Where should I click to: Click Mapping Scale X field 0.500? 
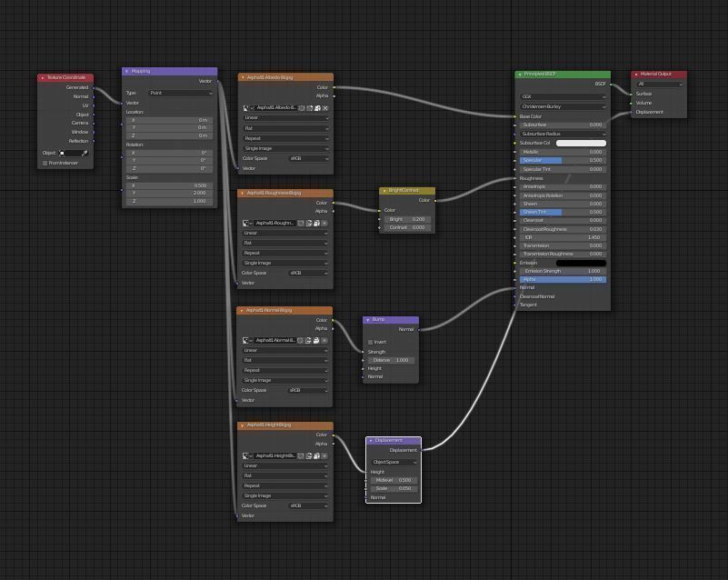pyautogui.click(x=169, y=185)
